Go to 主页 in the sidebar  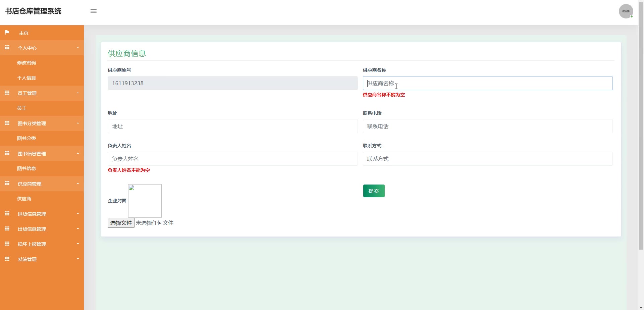pyautogui.click(x=42, y=33)
